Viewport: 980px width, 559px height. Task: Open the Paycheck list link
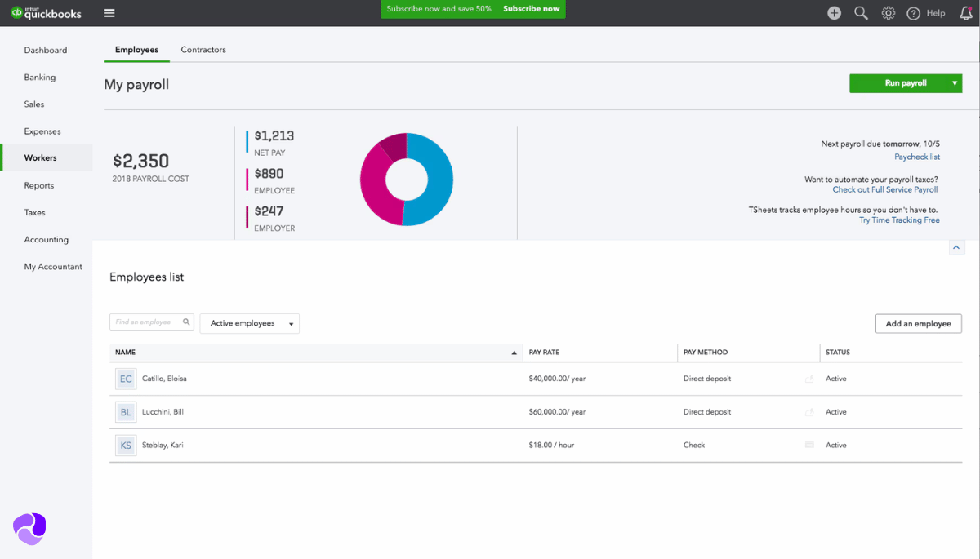(916, 157)
